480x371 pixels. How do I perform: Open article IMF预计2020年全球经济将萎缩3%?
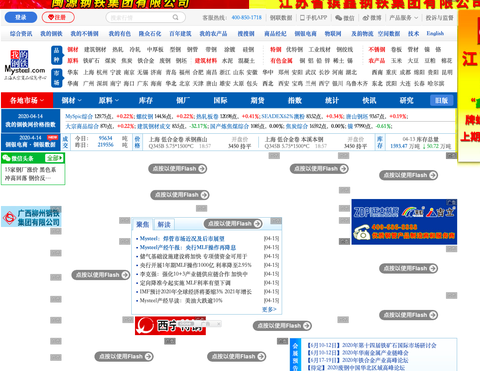[x=196, y=292]
